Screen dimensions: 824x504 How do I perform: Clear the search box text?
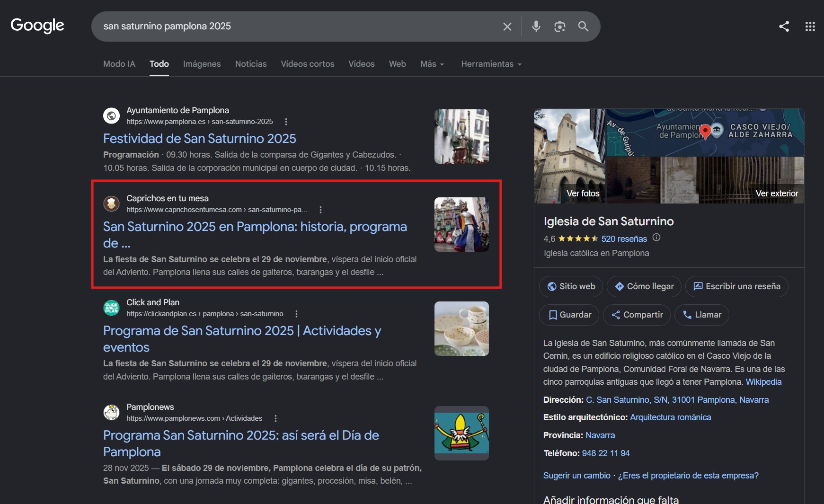click(507, 27)
